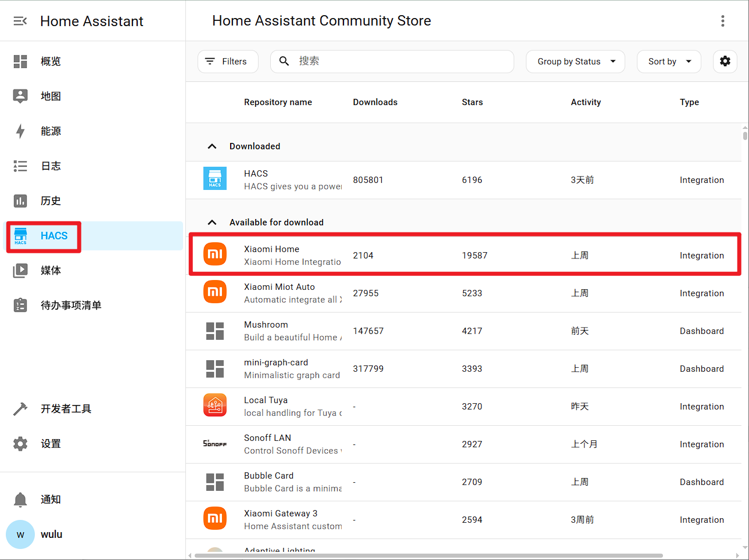This screenshot has width=749, height=560.
Task: Open 开发者工具 developer tools hammer icon
Action: pyautogui.click(x=20, y=409)
